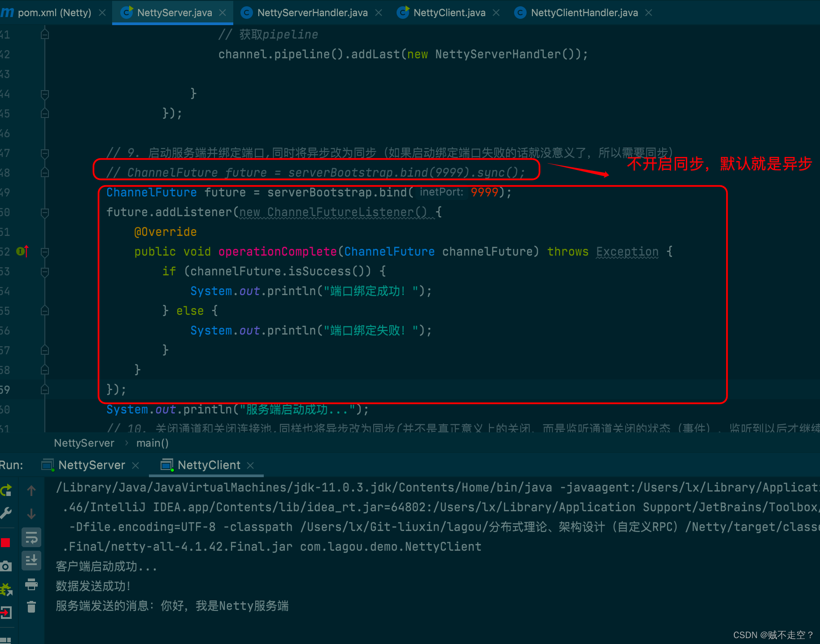Click console line '客户端启动成功...'
Viewport: 820px width, 644px height.
click(106, 566)
